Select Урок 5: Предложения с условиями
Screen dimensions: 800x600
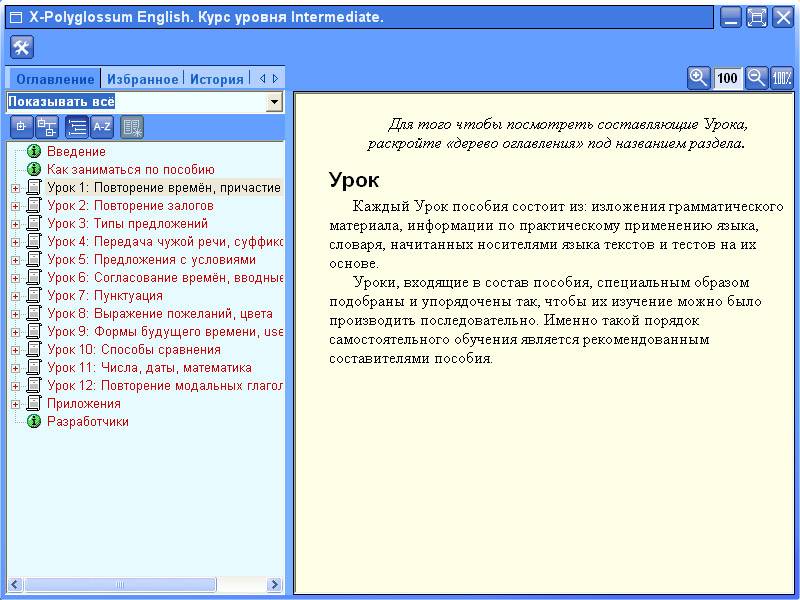tap(152, 259)
